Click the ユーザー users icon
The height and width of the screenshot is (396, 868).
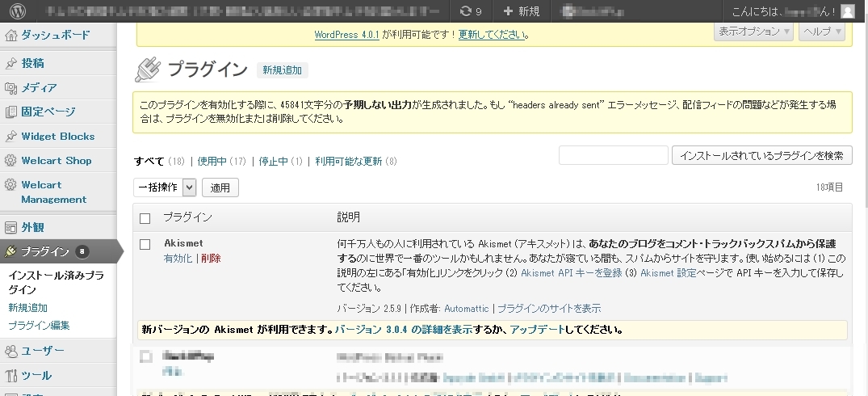pos(10,351)
